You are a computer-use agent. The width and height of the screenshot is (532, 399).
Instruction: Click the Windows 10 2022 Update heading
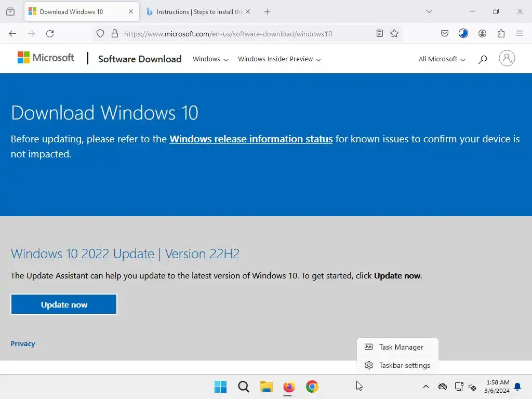(x=125, y=254)
